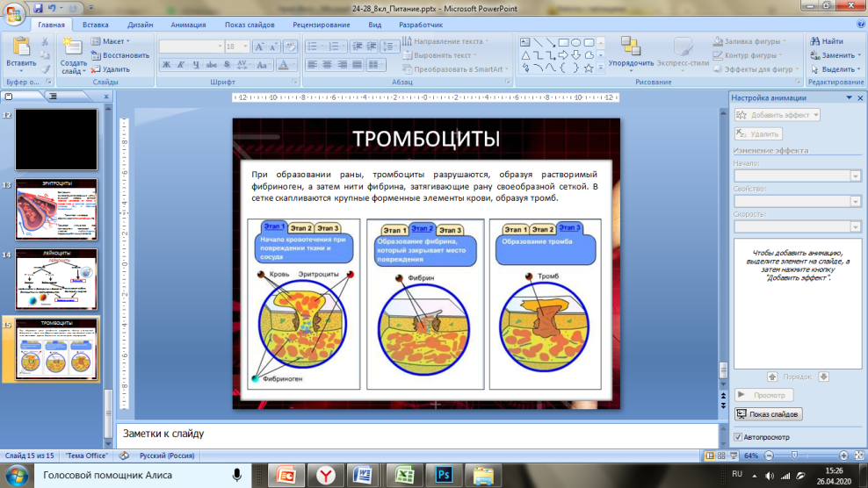Toggle the Автопросмотр checkbox
The image size is (868, 488).
coord(738,436)
